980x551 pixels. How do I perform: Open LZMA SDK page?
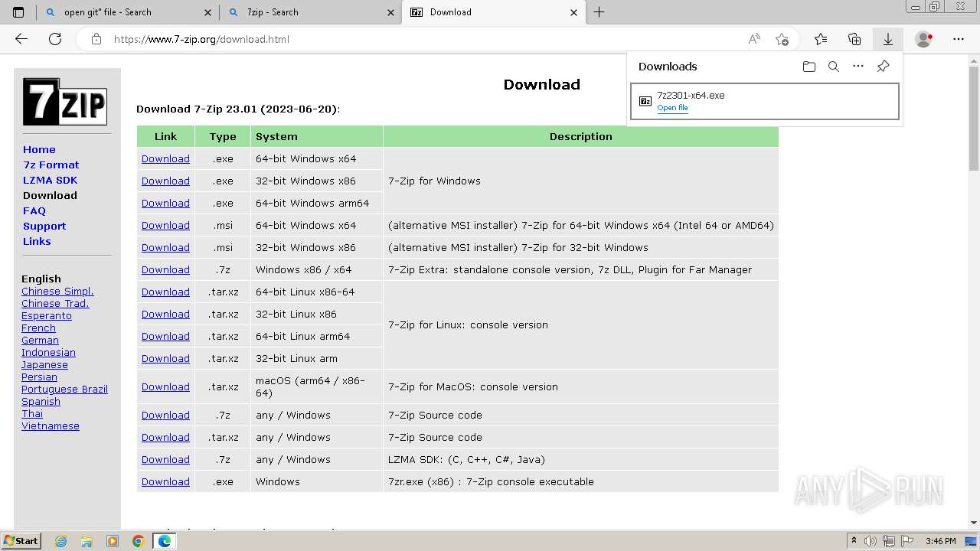coord(50,180)
